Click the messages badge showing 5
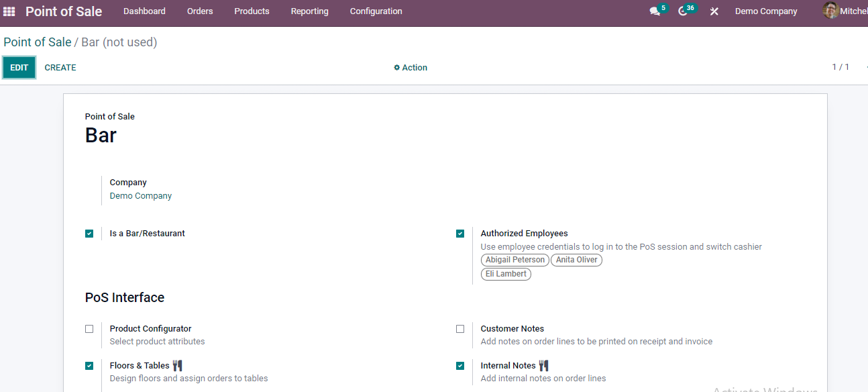Screen dimensions: 868x392 tap(663, 8)
